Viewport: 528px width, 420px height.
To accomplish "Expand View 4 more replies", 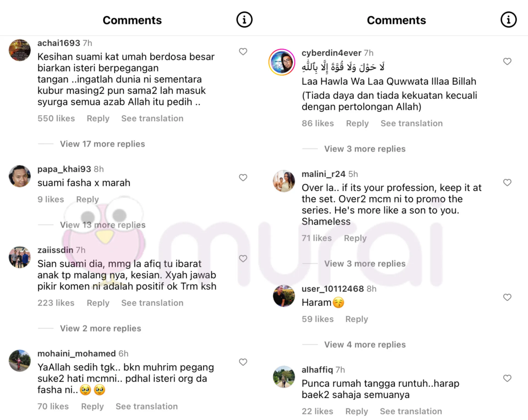I will click(365, 344).
